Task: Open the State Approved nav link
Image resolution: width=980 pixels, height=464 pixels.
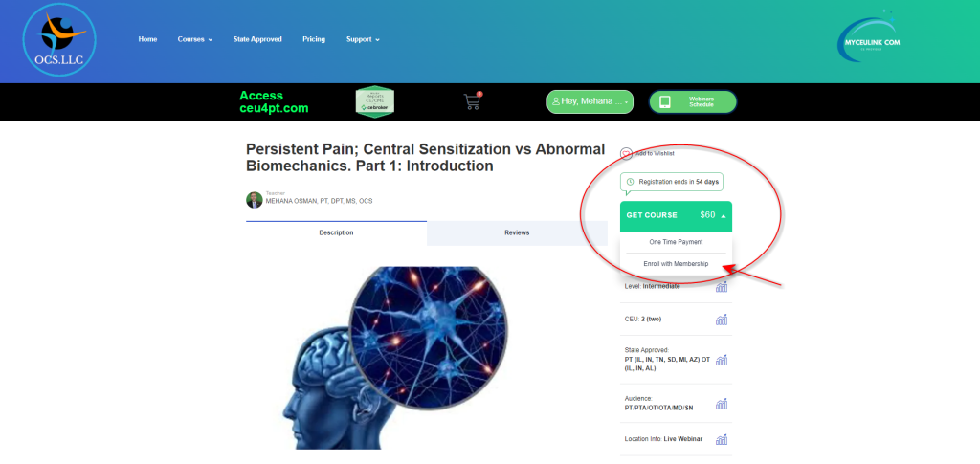Action: [x=257, y=39]
